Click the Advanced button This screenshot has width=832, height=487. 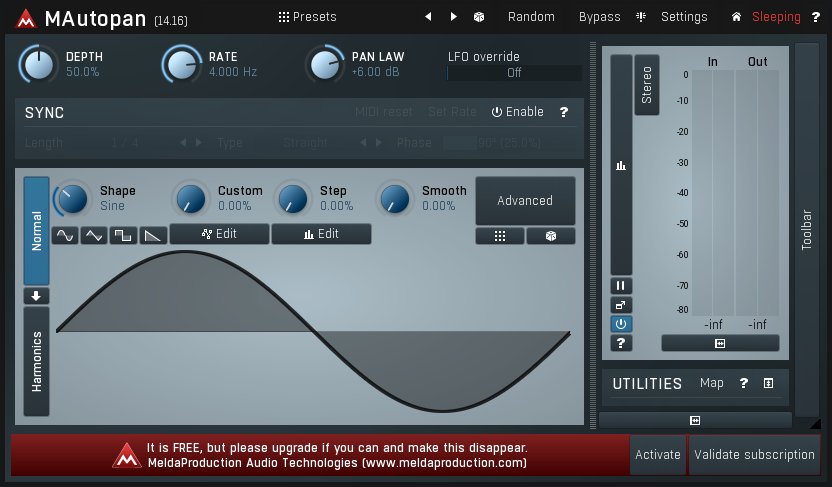(x=525, y=201)
